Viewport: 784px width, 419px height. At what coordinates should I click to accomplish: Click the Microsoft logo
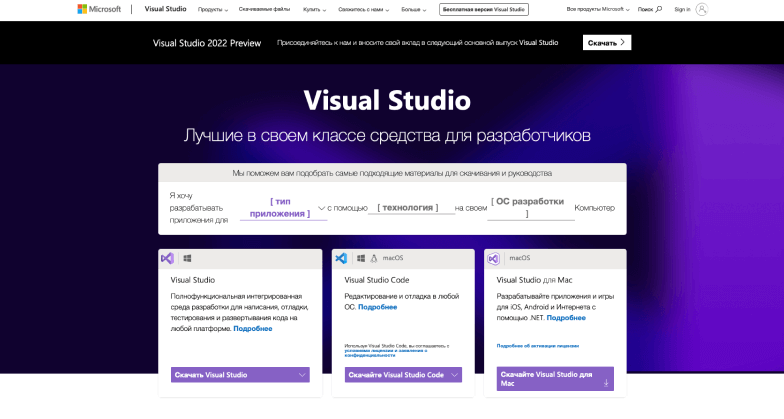point(99,9)
